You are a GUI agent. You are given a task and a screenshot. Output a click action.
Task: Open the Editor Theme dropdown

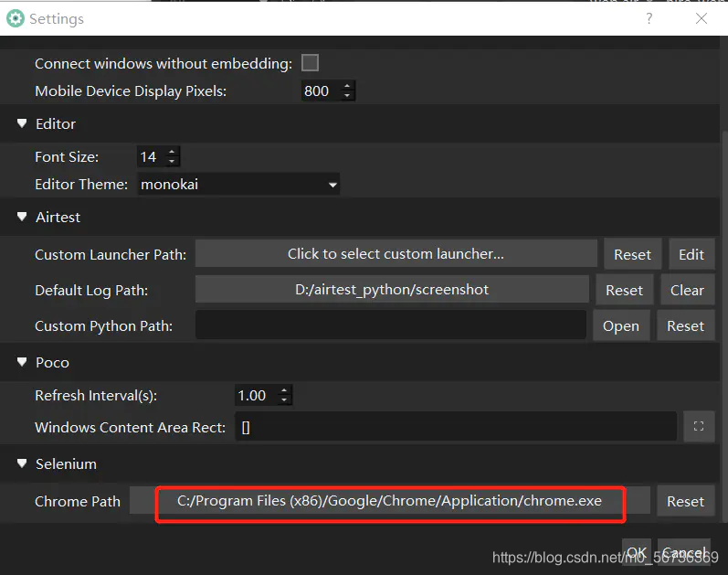[238, 185]
